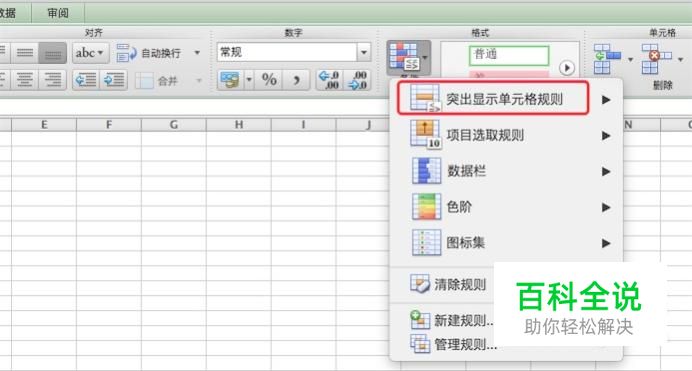The image size is (692, 371).
Task: Open 色阶 color scales submenu
Action: tap(507, 206)
